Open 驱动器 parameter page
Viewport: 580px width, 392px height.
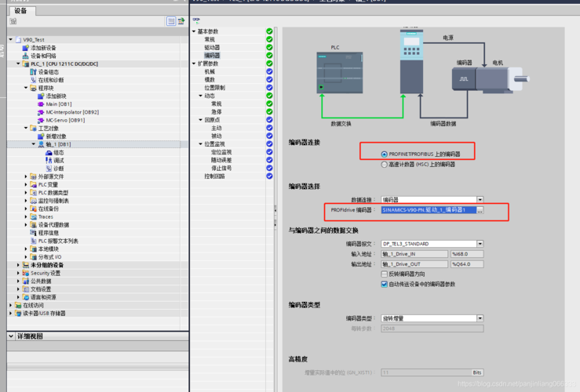pos(212,47)
